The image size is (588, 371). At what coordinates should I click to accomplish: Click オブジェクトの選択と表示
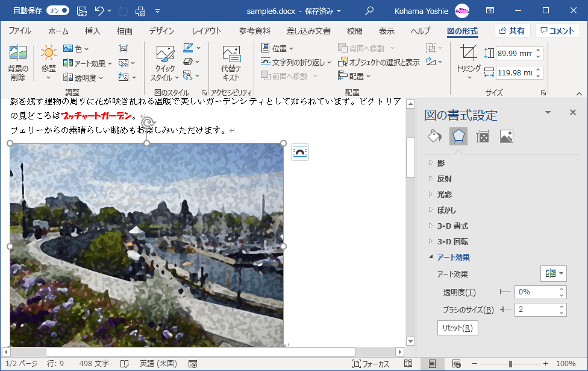tap(379, 62)
